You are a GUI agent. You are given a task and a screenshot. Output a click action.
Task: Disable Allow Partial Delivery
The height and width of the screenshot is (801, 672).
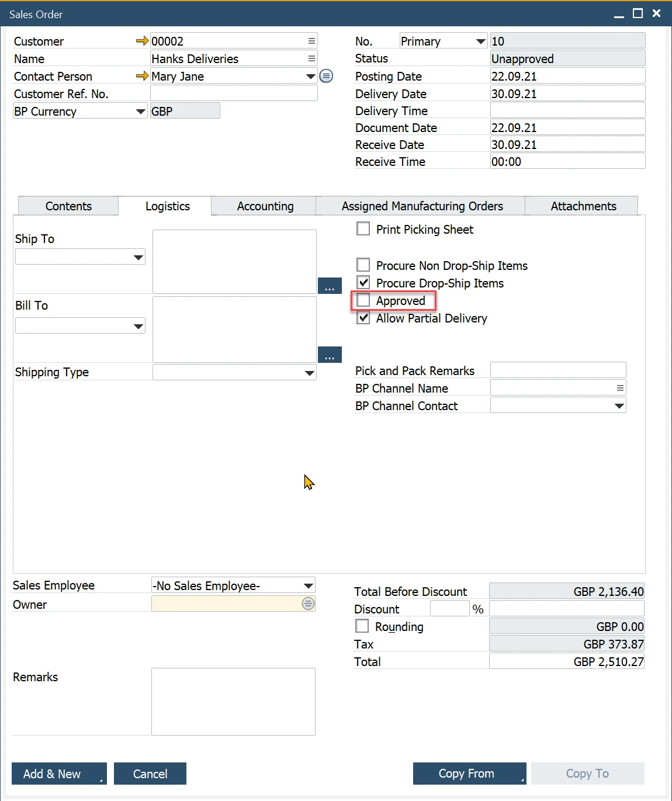(363, 318)
